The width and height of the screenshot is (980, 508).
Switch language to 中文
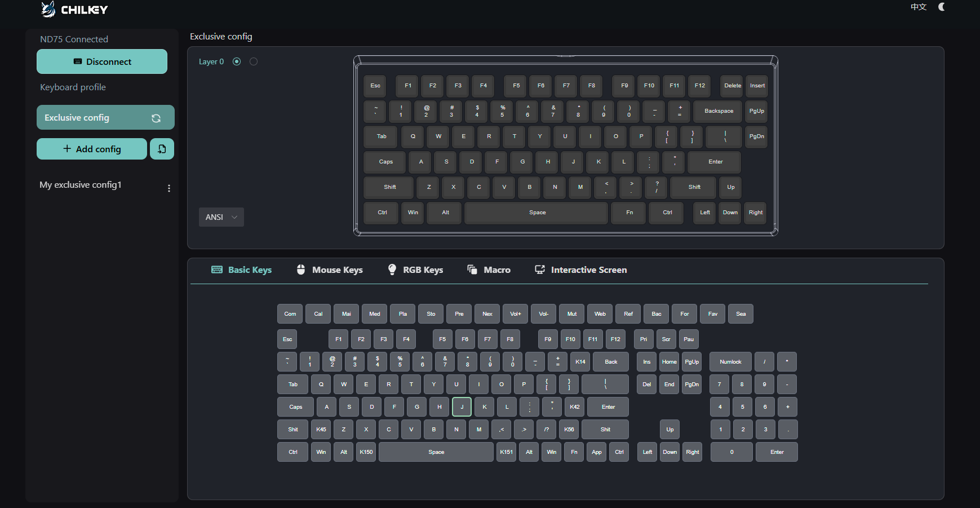pos(919,7)
